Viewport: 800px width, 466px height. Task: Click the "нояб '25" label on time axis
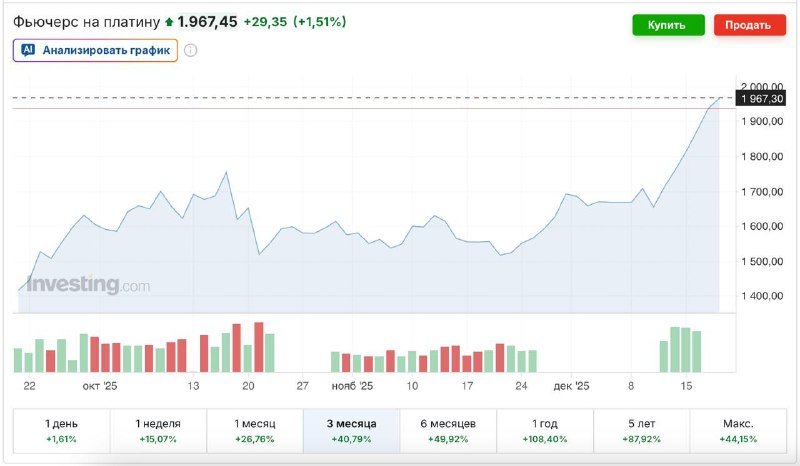(x=352, y=384)
